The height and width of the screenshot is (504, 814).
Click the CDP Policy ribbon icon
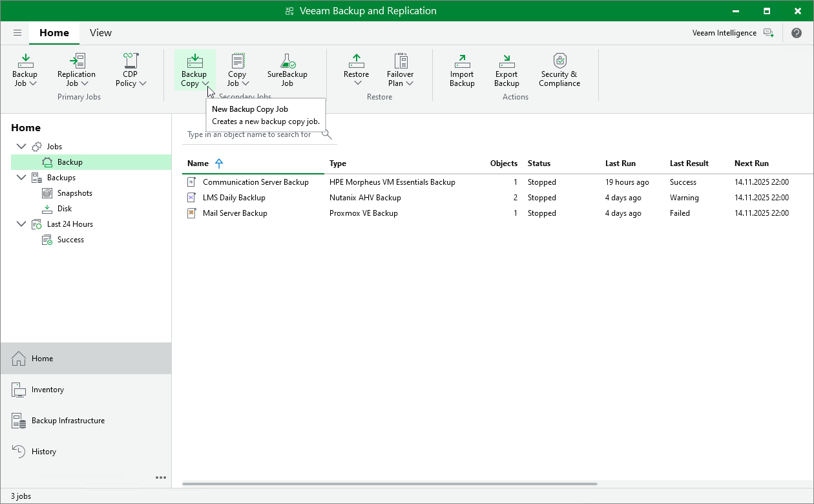point(130,61)
